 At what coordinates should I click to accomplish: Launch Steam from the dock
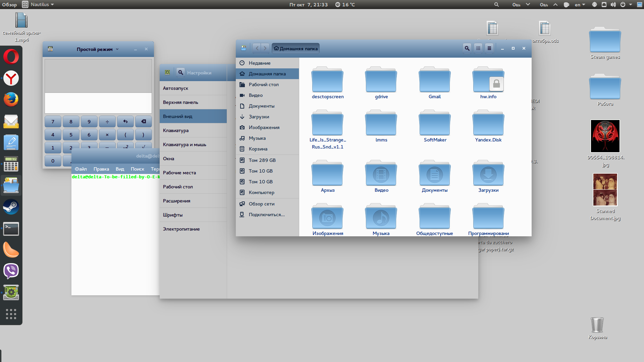(11, 207)
